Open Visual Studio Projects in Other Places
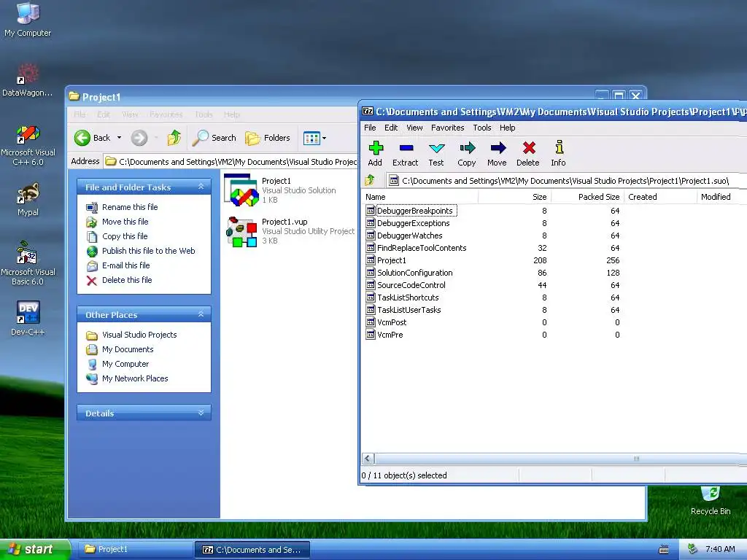Image resolution: width=747 pixels, height=560 pixels. 139,335
